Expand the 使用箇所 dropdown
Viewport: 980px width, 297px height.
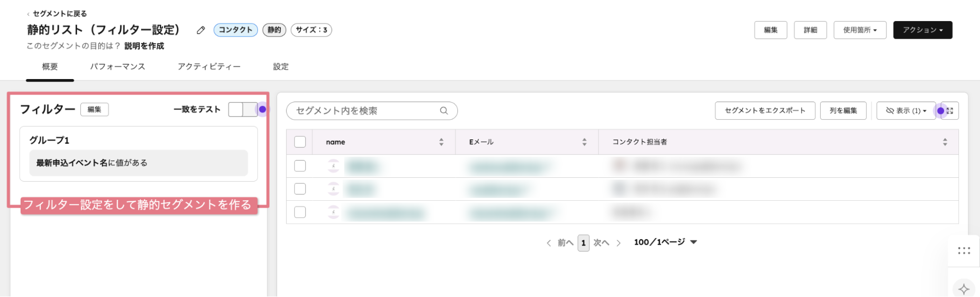[x=859, y=30]
